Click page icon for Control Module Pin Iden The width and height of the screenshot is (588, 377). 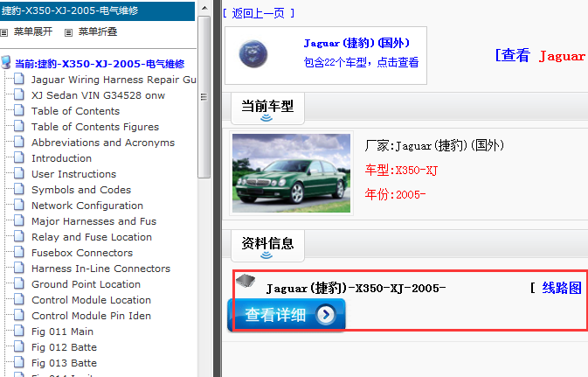pos(19,316)
